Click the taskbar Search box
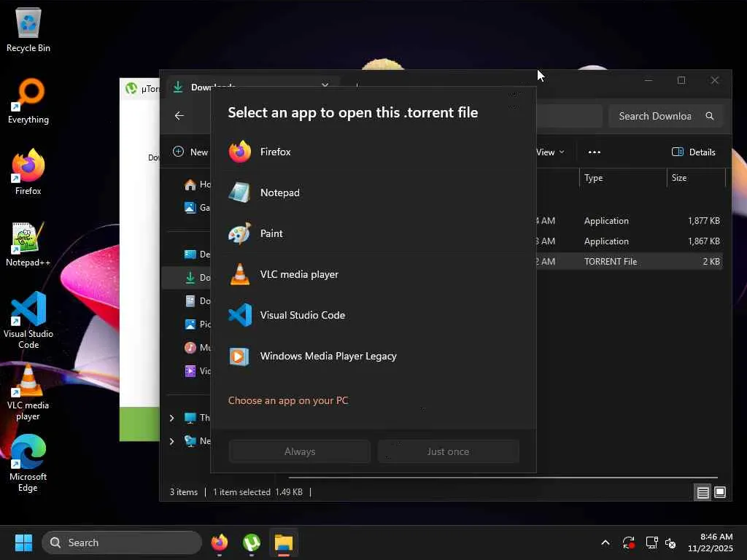The image size is (747, 560). [x=122, y=542]
